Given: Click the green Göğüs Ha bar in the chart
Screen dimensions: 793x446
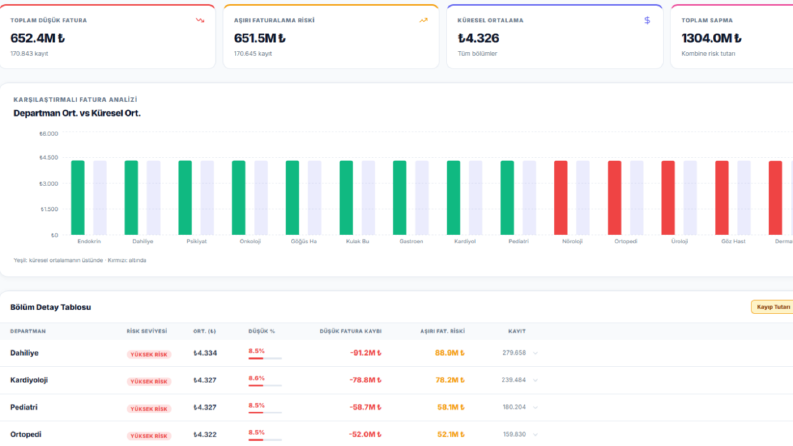Looking at the screenshot, I should (292, 198).
